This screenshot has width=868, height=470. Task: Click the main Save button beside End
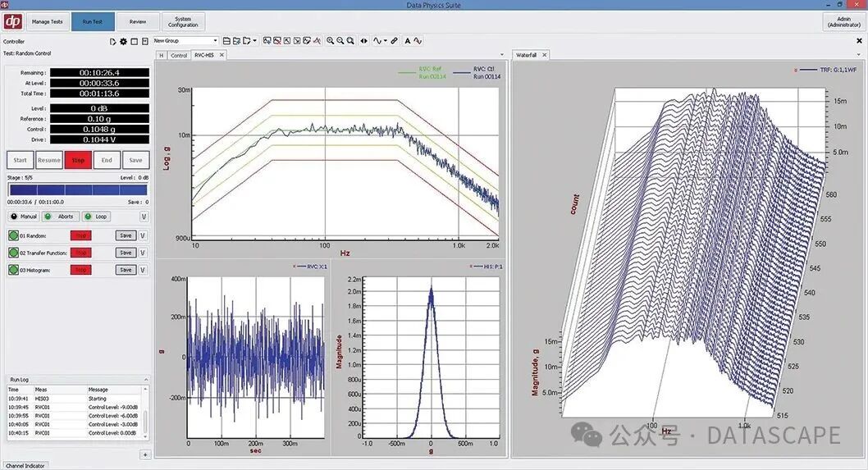click(x=135, y=160)
